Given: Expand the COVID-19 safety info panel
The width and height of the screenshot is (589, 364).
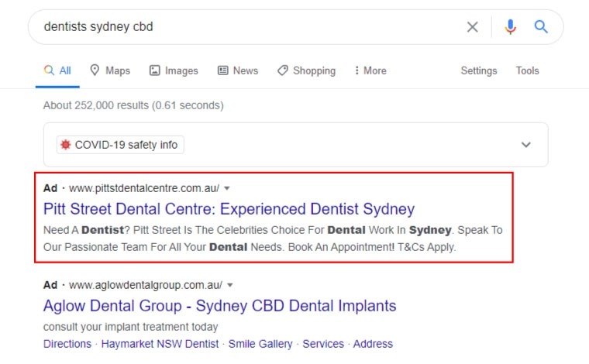Looking at the screenshot, I should (x=526, y=145).
